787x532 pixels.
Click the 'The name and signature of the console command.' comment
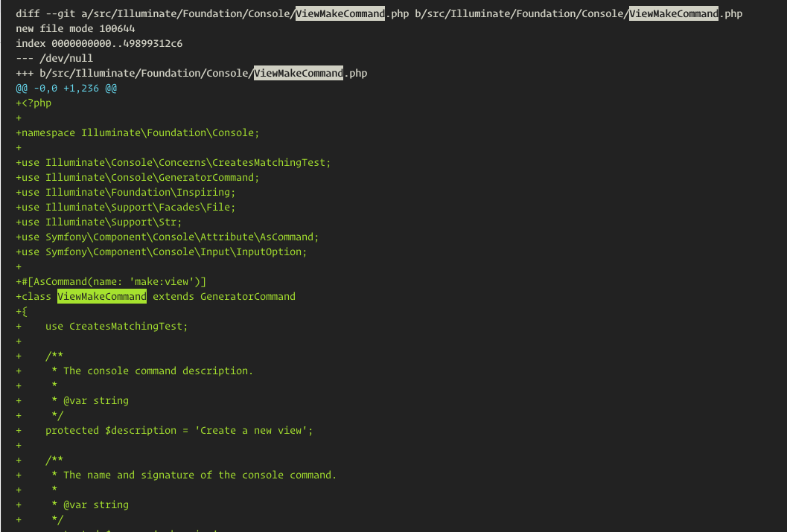(x=200, y=475)
